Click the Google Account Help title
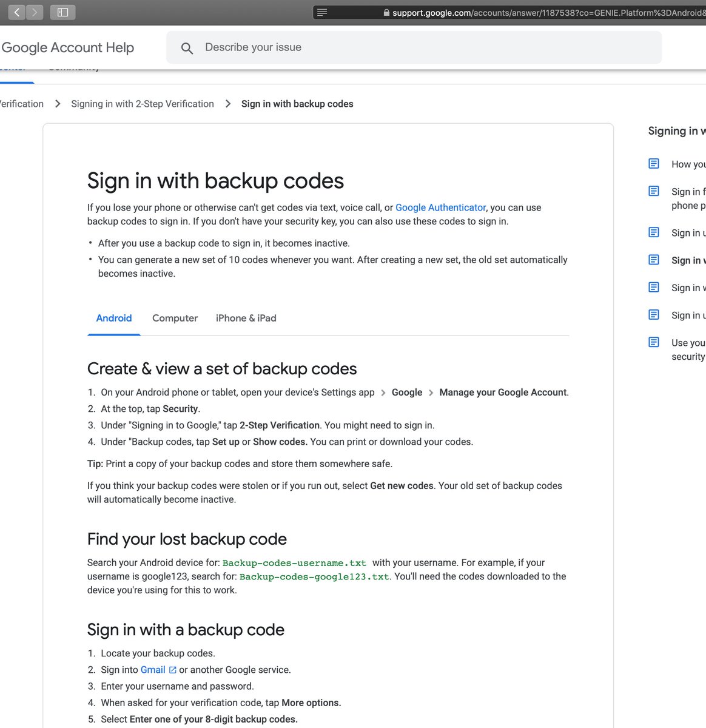 coord(67,48)
